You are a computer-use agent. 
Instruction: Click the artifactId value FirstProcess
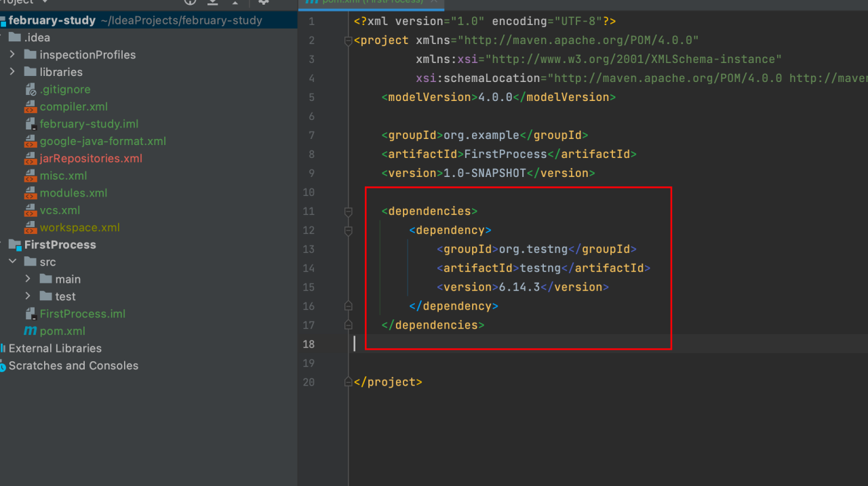click(505, 154)
